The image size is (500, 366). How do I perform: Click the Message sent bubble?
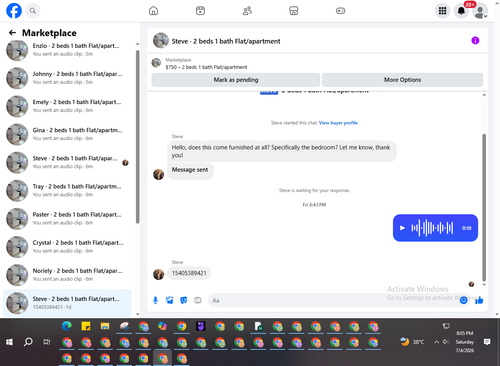[190, 170]
